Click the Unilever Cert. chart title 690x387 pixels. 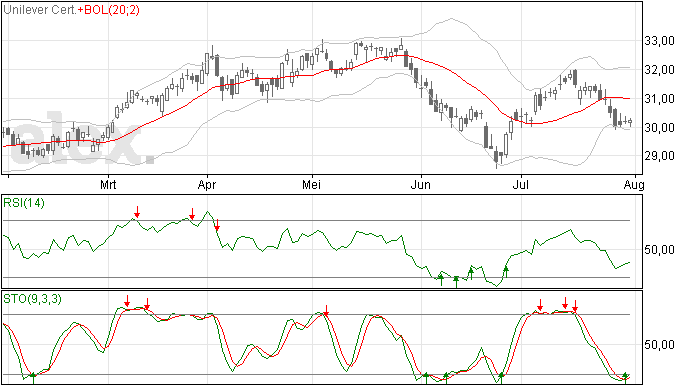[40, 10]
